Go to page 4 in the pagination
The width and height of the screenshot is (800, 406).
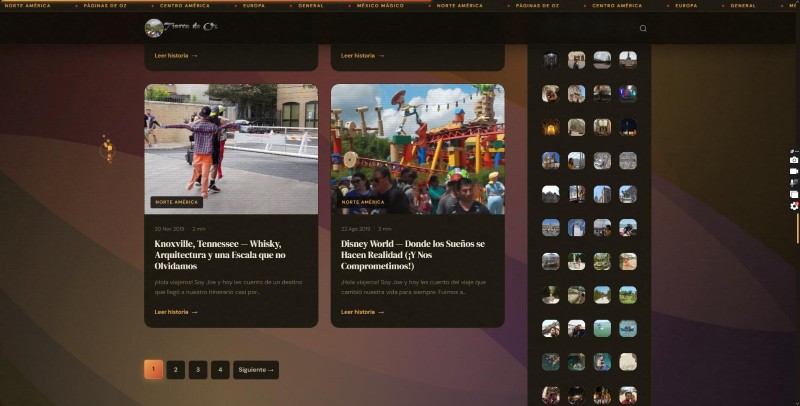pyautogui.click(x=220, y=369)
